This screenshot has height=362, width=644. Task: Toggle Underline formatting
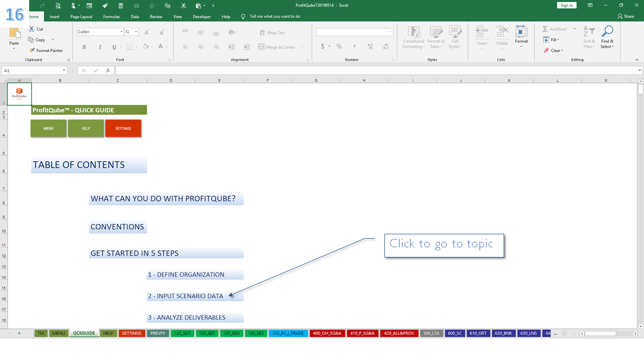(114, 47)
